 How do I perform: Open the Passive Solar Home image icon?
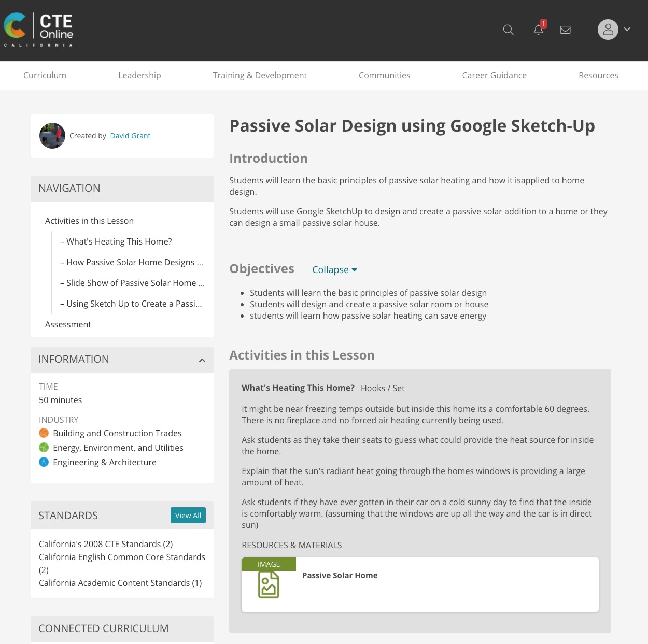click(x=269, y=585)
